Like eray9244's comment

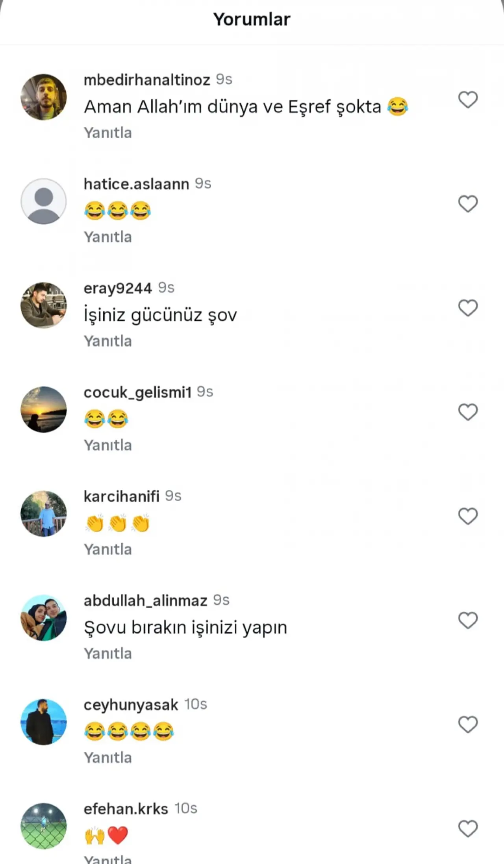pos(468,308)
